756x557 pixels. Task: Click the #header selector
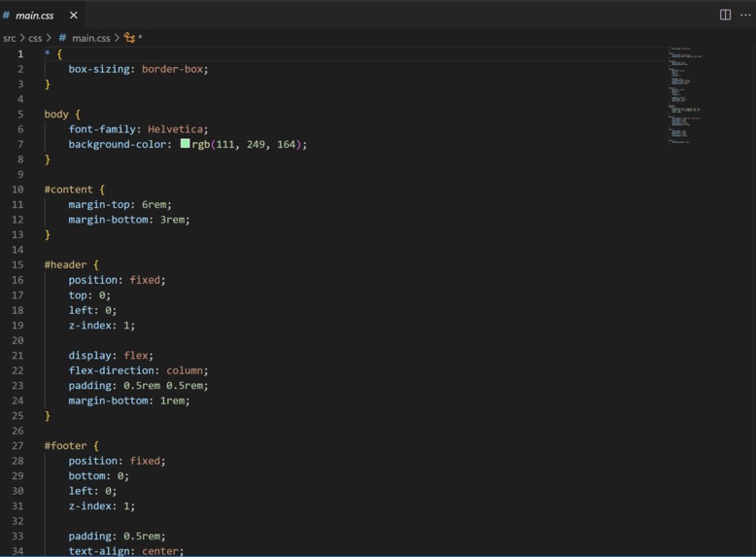pos(65,264)
